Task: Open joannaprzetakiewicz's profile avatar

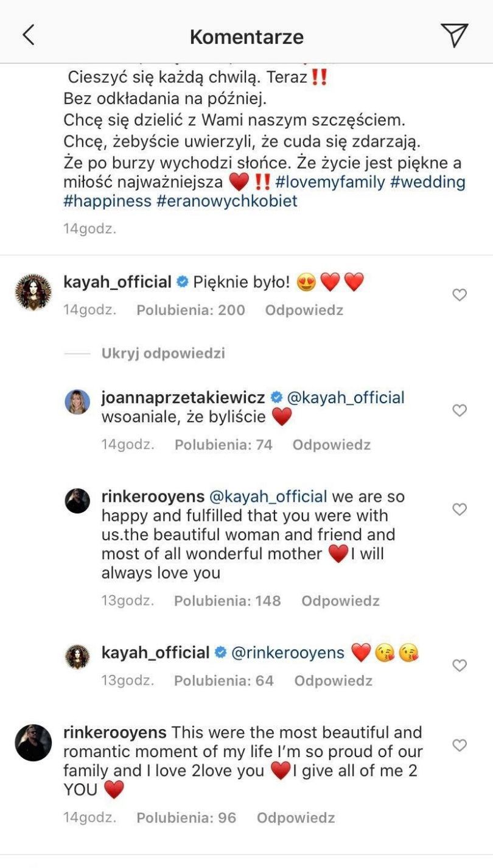Action: [x=77, y=402]
